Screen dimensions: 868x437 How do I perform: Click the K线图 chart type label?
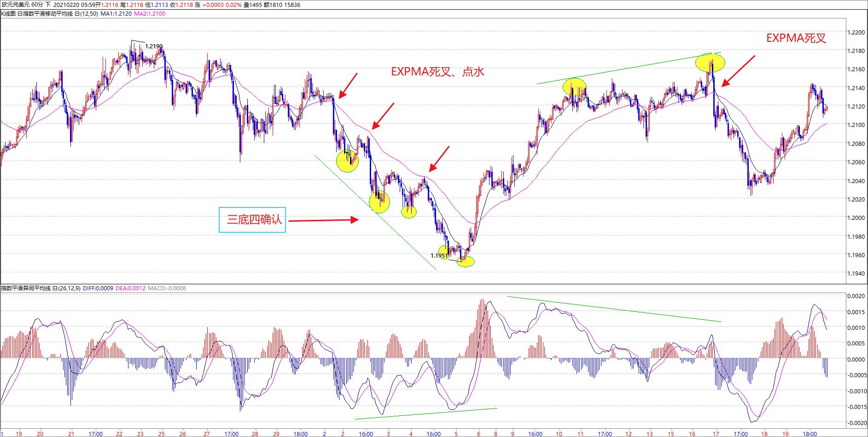[x=8, y=13]
